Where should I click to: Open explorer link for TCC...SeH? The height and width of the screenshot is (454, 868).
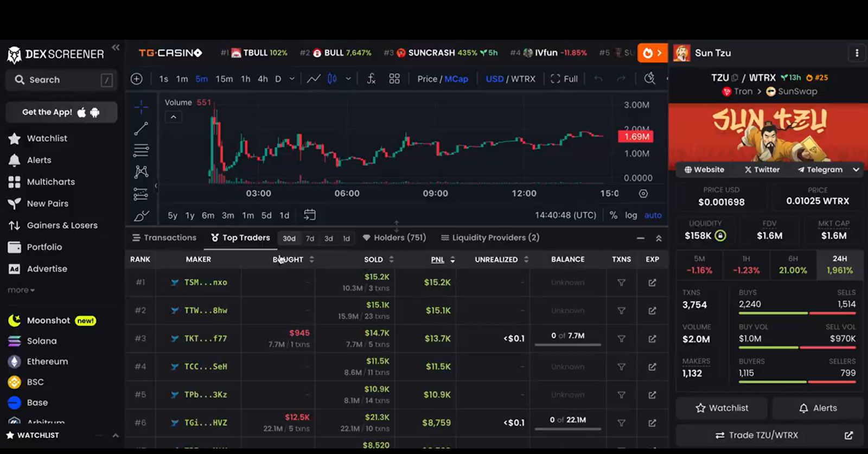click(x=652, y=367)
